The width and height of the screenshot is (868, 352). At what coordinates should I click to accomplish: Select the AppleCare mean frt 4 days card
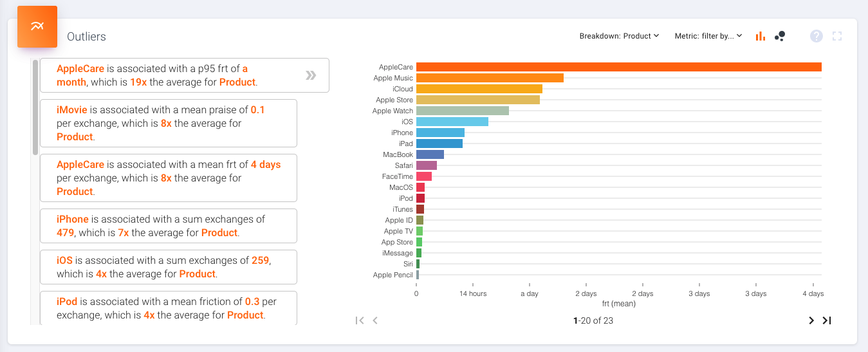pos(169,178)
